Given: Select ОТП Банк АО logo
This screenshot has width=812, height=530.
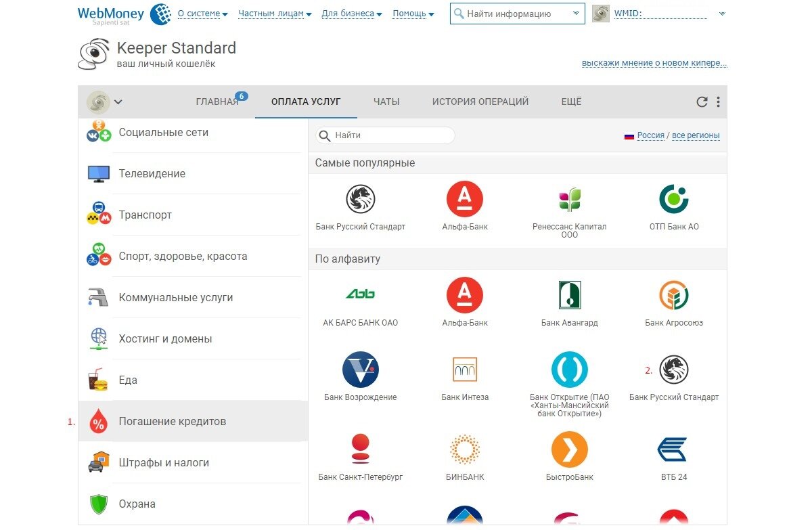Looking at the screenshot, I should [x=674, y=200].
